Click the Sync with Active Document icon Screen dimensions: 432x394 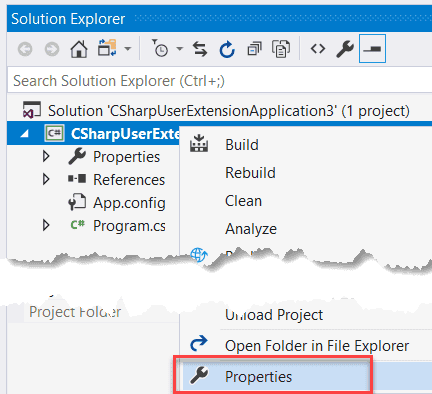[200, 49]
